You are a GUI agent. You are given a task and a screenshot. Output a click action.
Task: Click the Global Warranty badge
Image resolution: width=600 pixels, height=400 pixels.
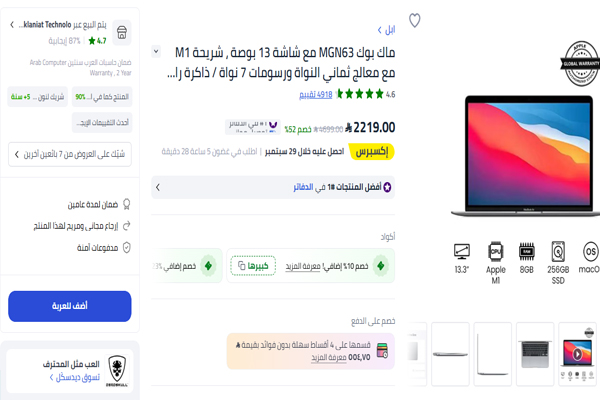click(x=580, y=63)
